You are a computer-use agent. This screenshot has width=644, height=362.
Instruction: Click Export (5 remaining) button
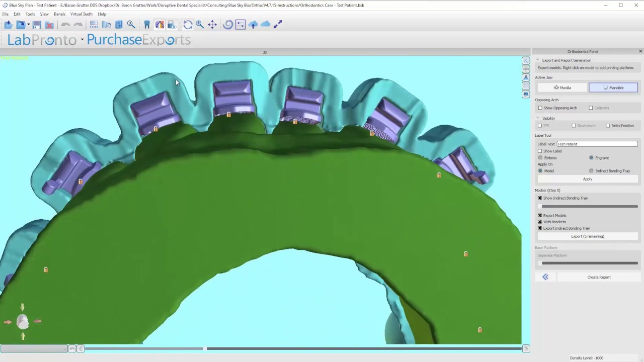point(588,236)
